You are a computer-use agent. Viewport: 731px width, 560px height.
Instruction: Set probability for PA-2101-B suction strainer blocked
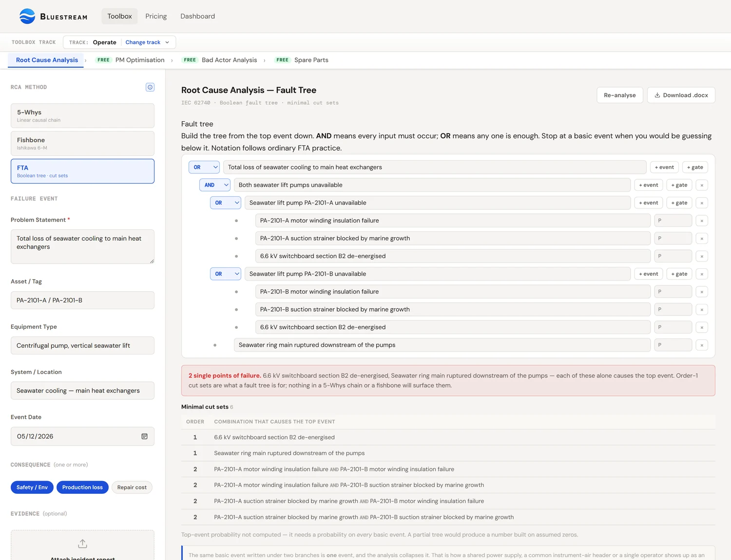(673, 309)
